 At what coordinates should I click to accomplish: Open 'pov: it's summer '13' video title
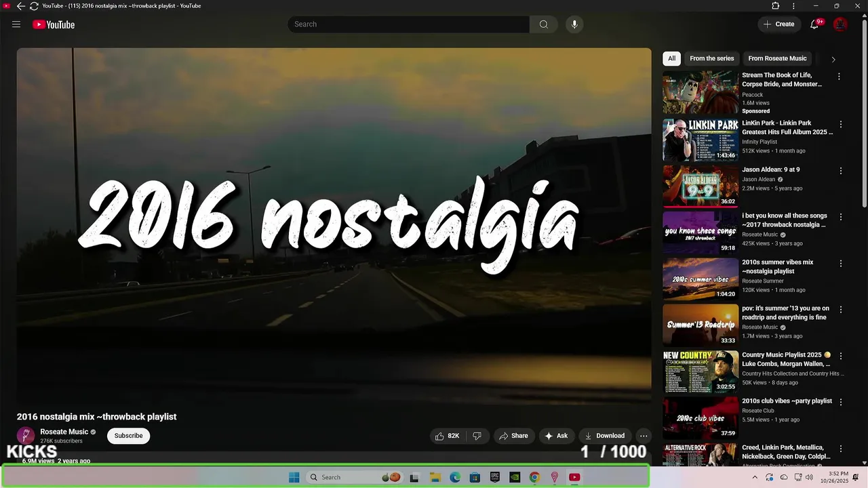(785, 312)
